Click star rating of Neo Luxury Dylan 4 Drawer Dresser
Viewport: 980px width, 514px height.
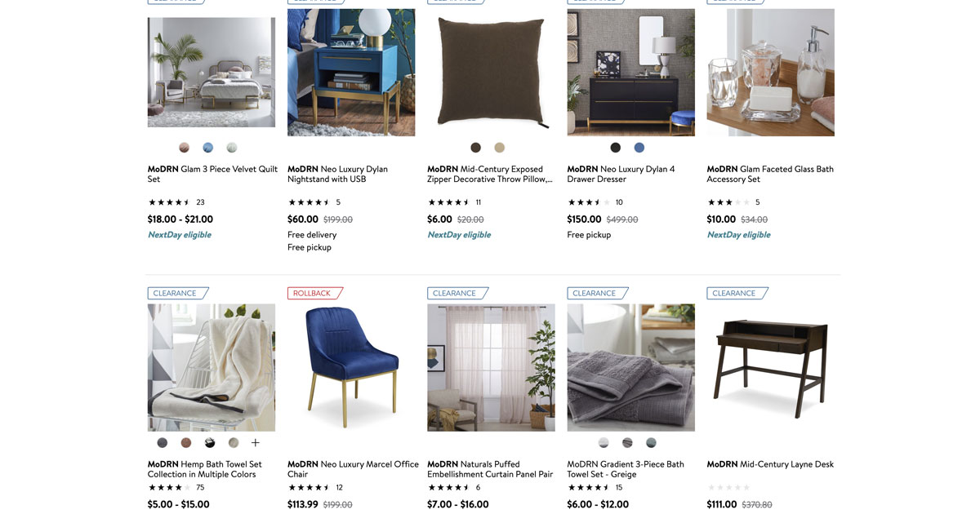click(589, 202)
